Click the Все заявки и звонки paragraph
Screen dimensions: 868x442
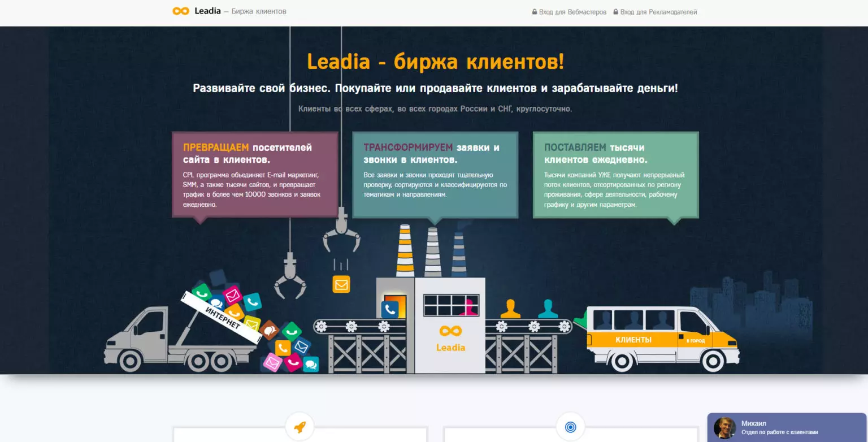(x=435, y=184)
